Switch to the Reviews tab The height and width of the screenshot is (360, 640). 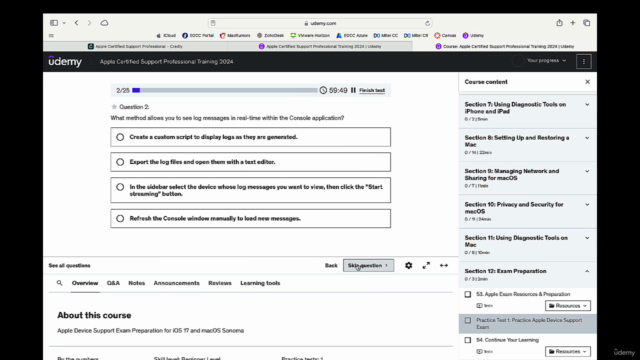(x=220, y=283)
